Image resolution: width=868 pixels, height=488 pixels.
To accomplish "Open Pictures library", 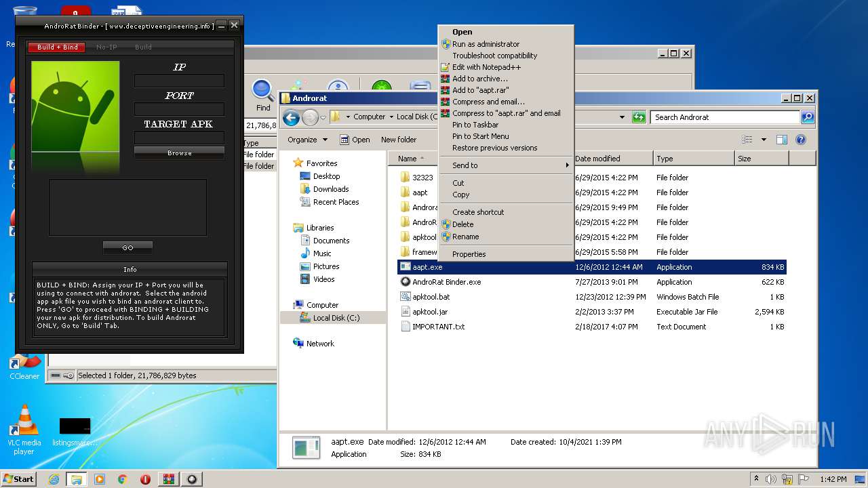I will [326, 266].
